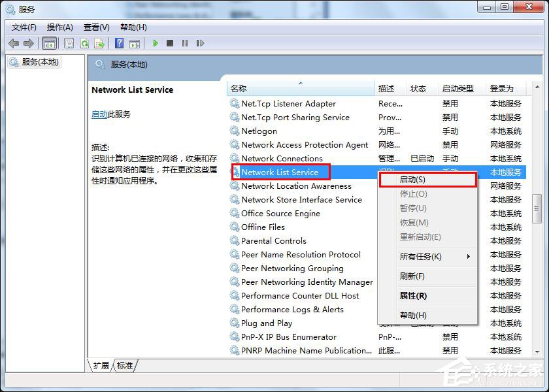
Task: Click the Back navigation arrow icon
Action: point(13,43)
